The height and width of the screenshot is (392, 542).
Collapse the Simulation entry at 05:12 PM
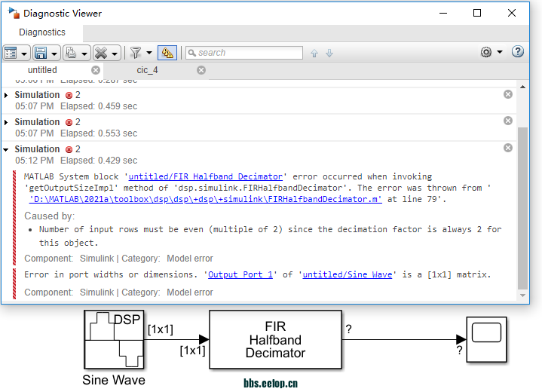tap(6, 150)
